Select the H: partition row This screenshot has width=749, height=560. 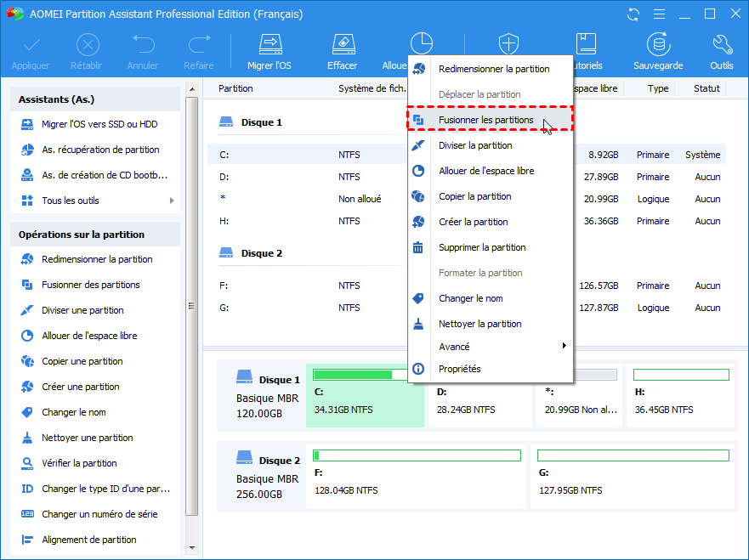coord(467,221)
